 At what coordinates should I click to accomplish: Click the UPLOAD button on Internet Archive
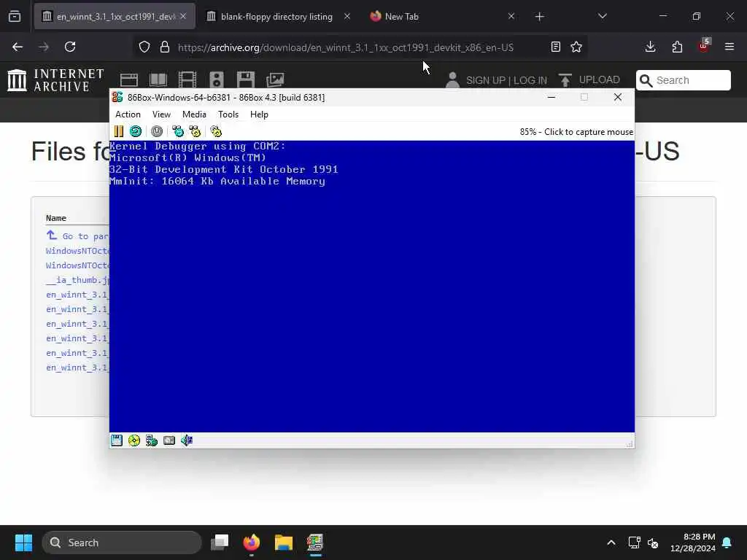589,79
